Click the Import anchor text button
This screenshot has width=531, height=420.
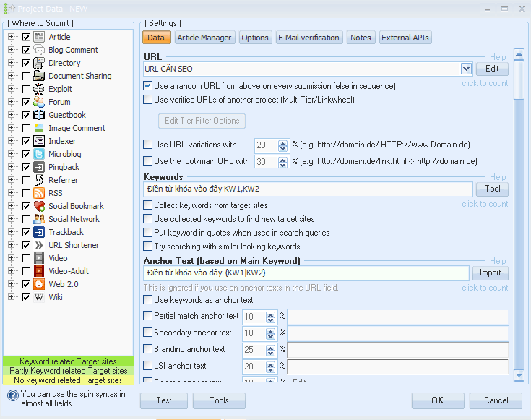coord(490,273)
